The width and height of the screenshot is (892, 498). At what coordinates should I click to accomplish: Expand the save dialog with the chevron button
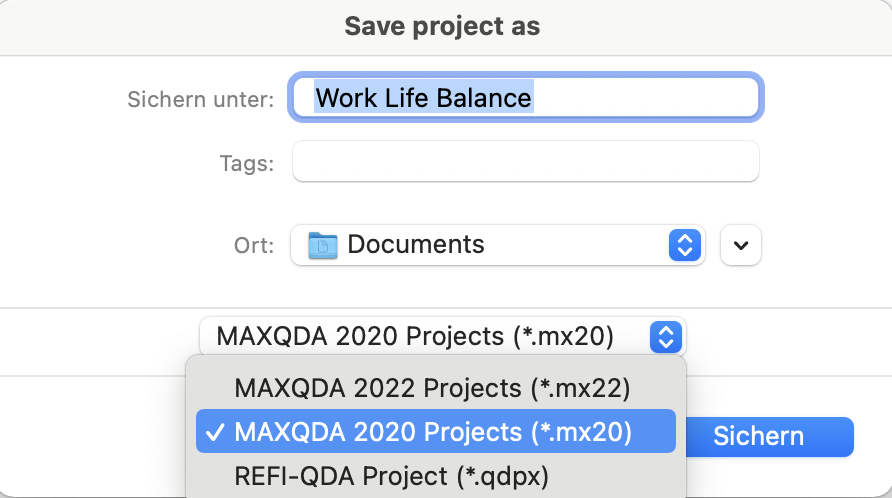click(740, 245)
